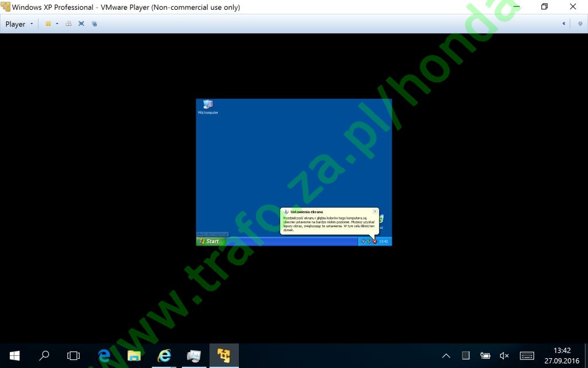Expand the power options dropdown arrow
The height and width of the screenshot is (368, 588).
(57, 24)
